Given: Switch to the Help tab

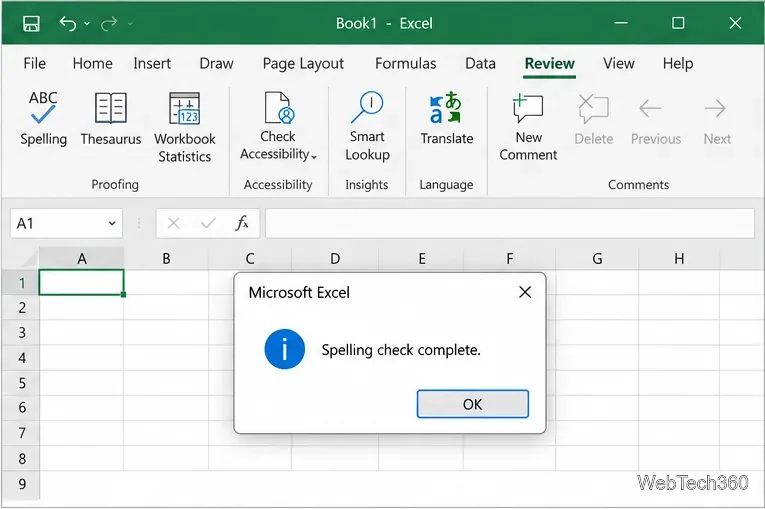Looking at the screenshot, I should [x=678, y=63].
